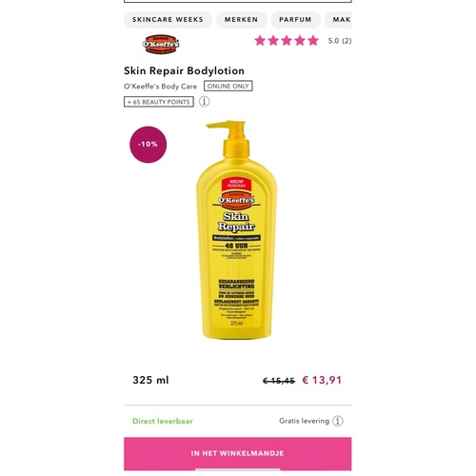Open the Merken category tab
This screenshot has height=476, width=476.
tap(242, 20)
